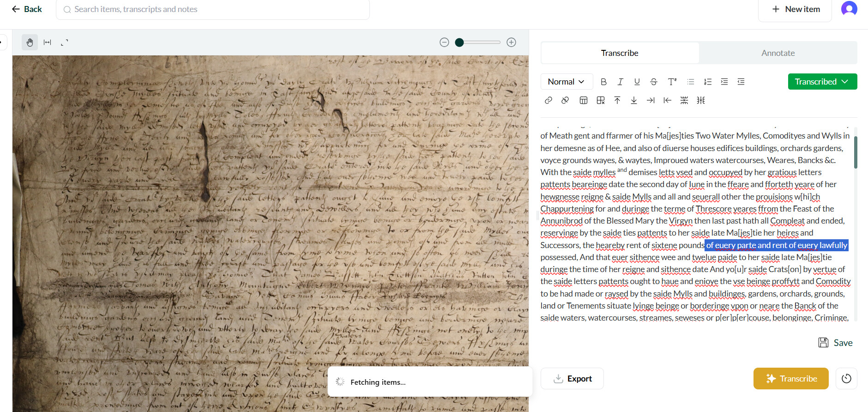Insert a table in the transcript

pos(584,100)
